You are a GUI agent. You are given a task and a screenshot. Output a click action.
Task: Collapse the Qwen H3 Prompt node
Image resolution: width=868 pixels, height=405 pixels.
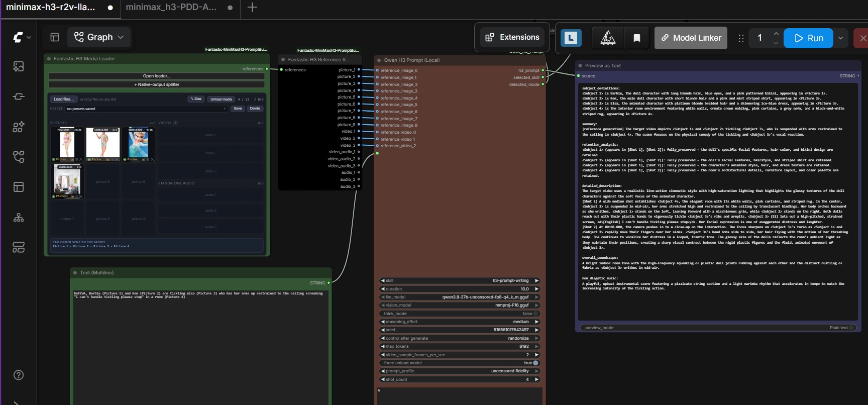tap(379, 60)
